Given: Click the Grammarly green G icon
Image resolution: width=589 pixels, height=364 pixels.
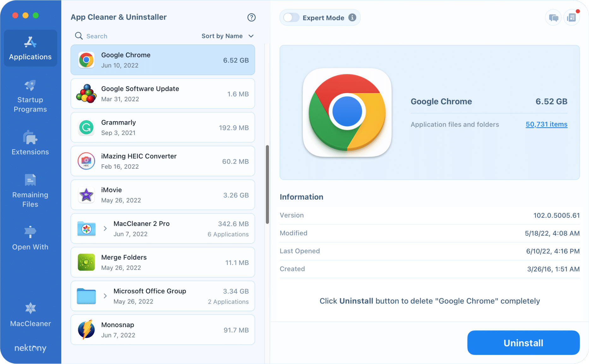Looking at the screenshot, I should [x=86, y=127].
